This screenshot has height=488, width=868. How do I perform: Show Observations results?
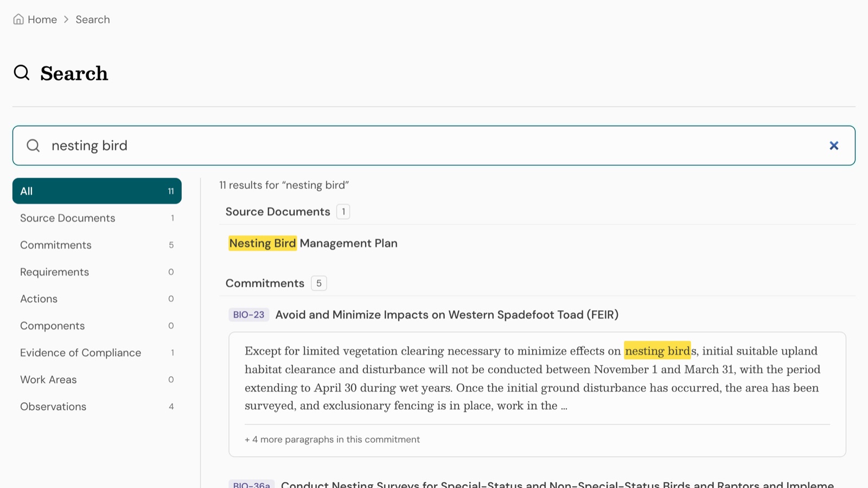click(97, 407)
